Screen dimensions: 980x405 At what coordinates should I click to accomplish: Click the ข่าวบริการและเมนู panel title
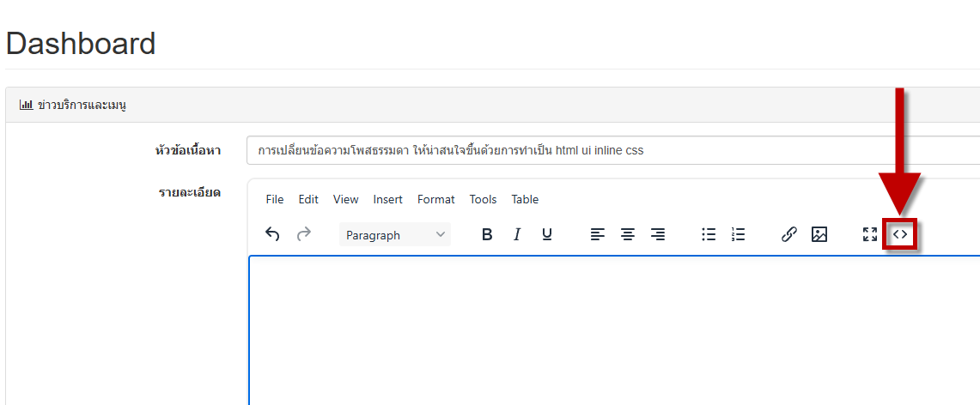(82, 106)
